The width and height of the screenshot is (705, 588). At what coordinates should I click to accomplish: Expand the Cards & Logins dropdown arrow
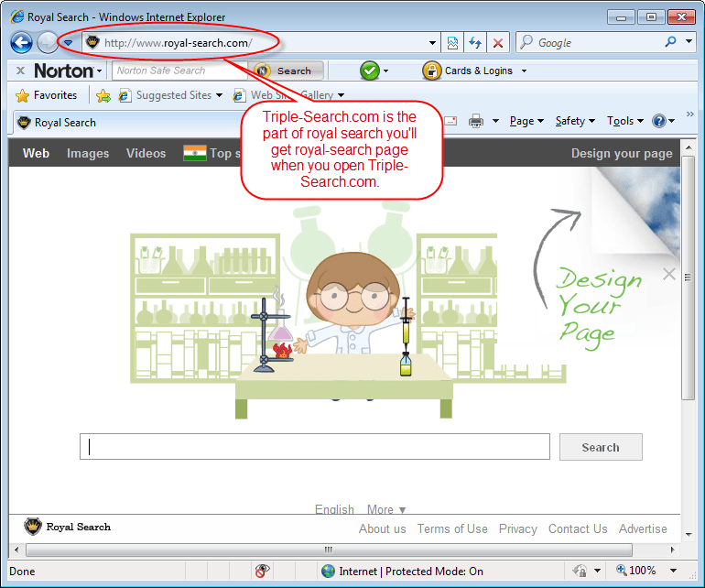tap(524, 71)
